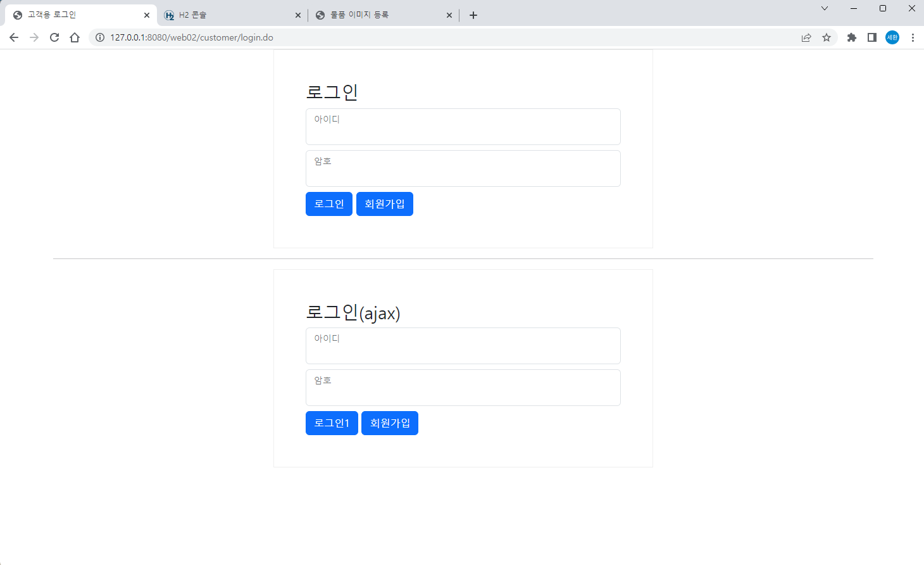Open the Chrome profile avatar

pyautogui.click(x=892, y=37)
